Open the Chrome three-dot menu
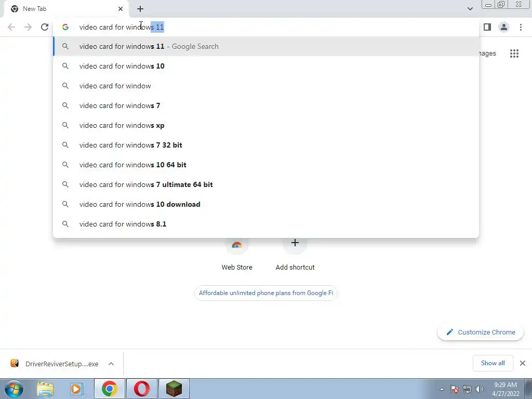The height and width of the screenshot is (399, 532). coord(521,27)
